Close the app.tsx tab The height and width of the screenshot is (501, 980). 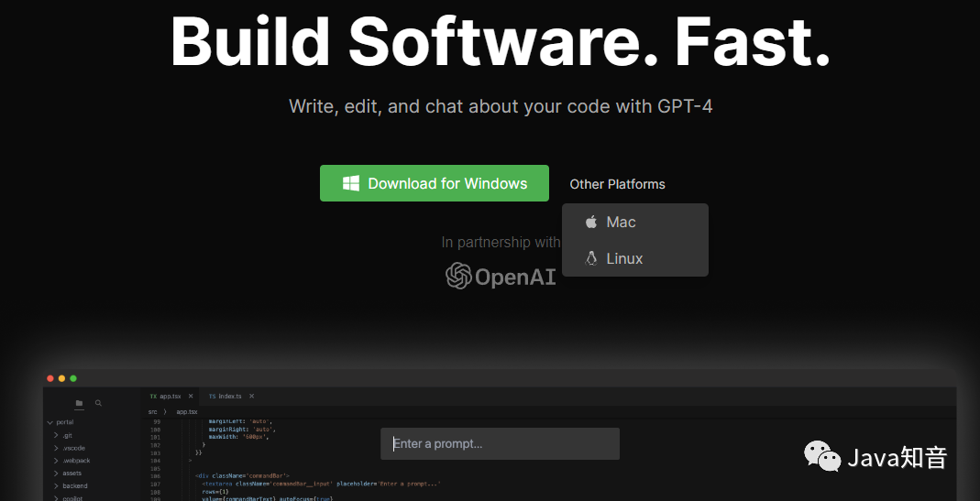(x=191, y=396)
